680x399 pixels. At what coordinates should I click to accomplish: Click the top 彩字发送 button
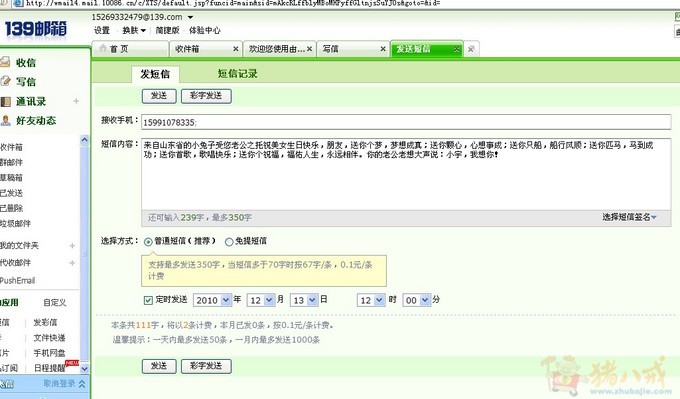tap(206, 96)
